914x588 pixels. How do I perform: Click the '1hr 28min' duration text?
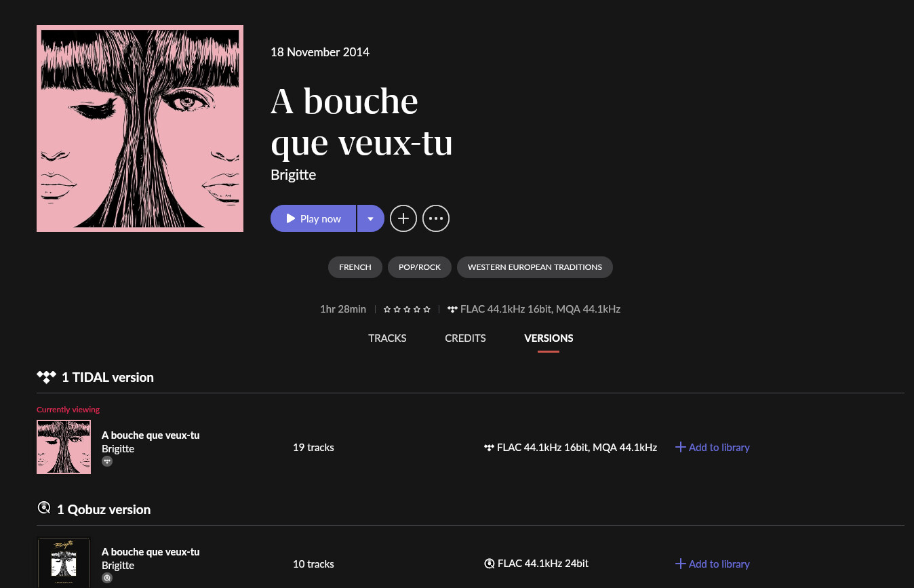click(x=343, y=309)
